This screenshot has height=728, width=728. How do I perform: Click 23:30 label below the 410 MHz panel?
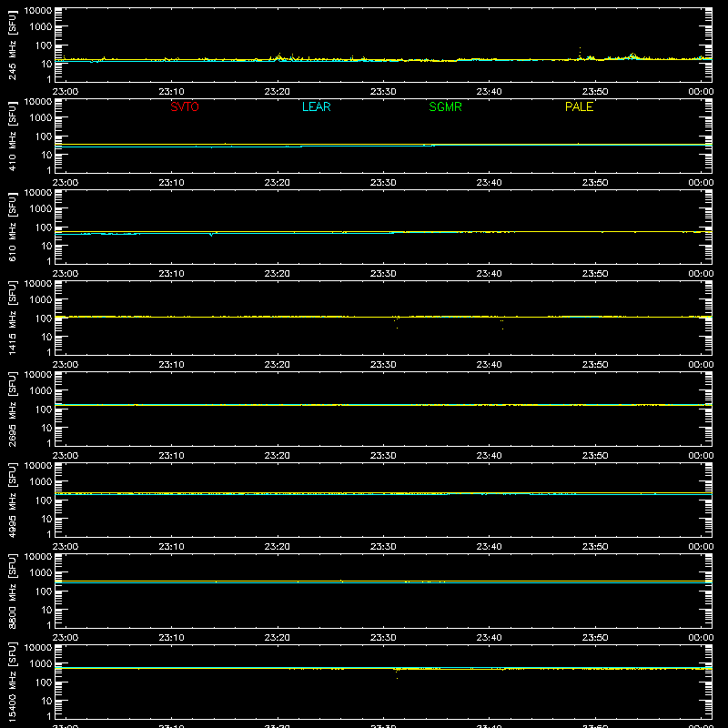383,183
